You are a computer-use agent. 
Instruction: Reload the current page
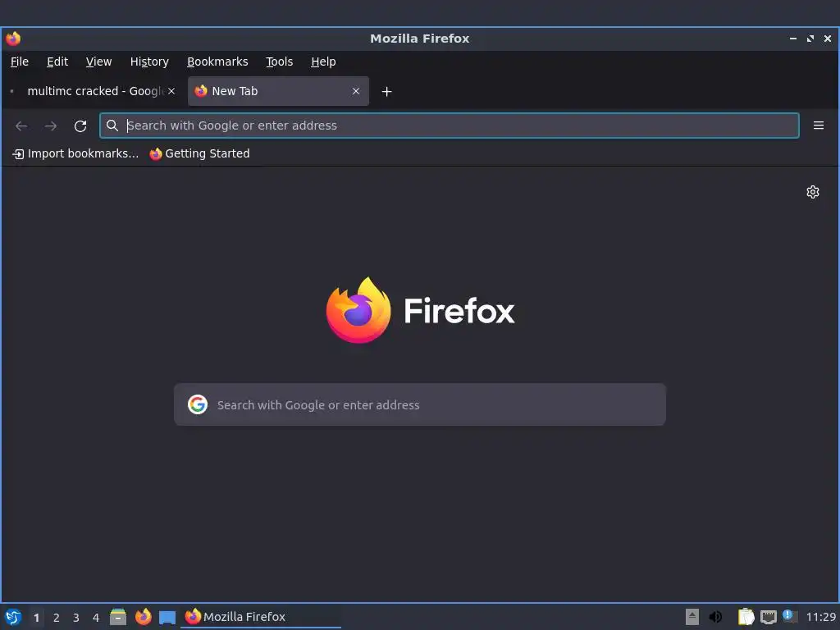[x=80, y=126]
